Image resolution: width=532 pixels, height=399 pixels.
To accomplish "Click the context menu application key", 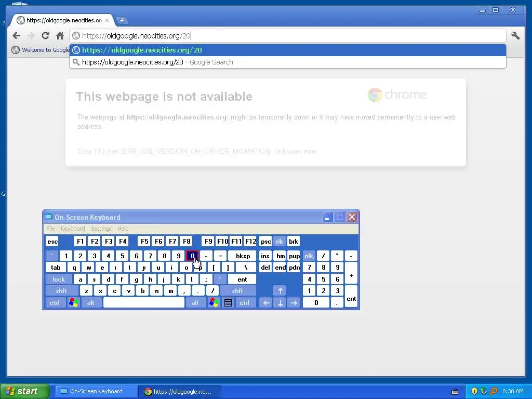I will [x=228, y=303].
